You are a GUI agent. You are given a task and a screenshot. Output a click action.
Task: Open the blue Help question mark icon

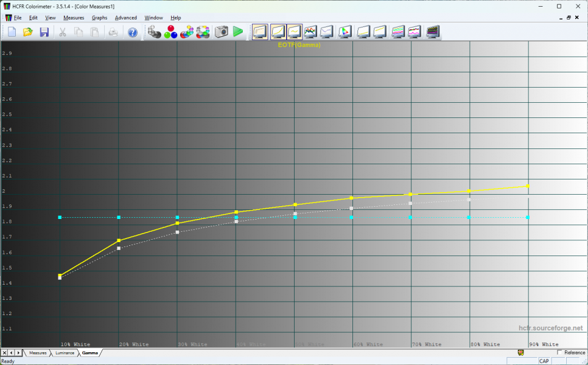coord(132,32)
